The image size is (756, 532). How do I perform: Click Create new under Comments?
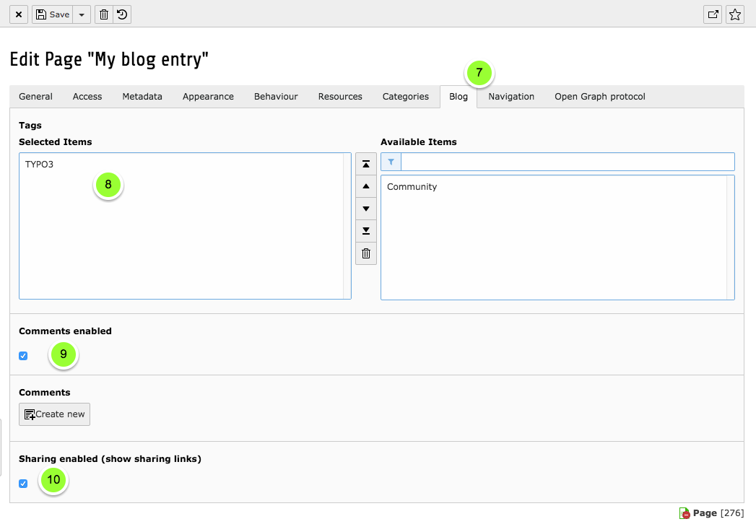click(54, 414)
